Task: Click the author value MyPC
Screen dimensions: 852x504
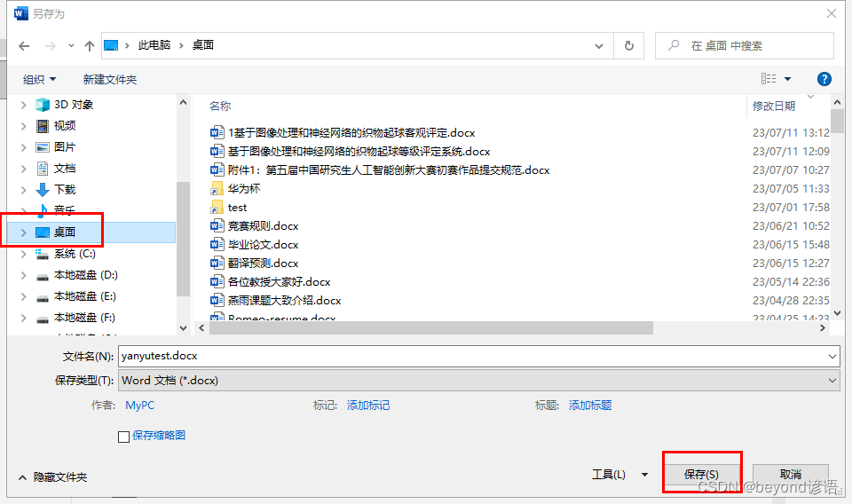Action: tap(139, 406)
